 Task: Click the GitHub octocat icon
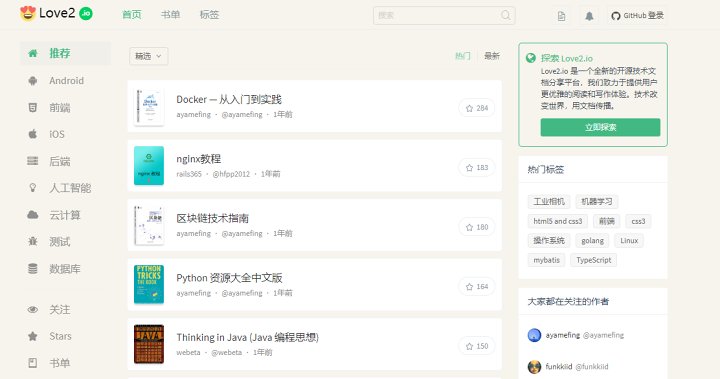[x=616, y=16]
